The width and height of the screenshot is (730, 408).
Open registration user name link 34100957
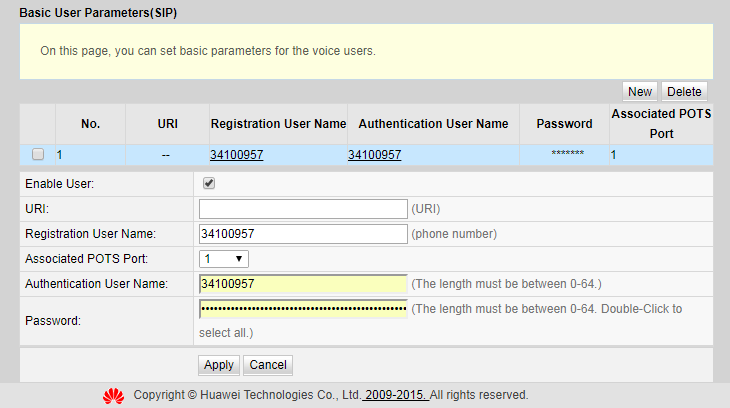tap(237, 155)
